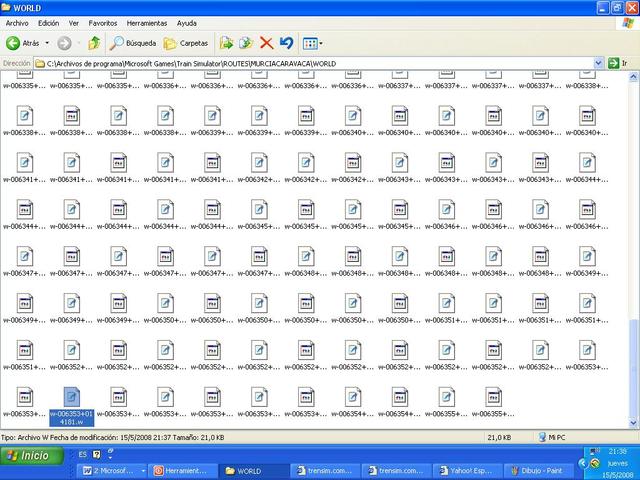
Task: Click the Ir go button
Action: [619, 63]
